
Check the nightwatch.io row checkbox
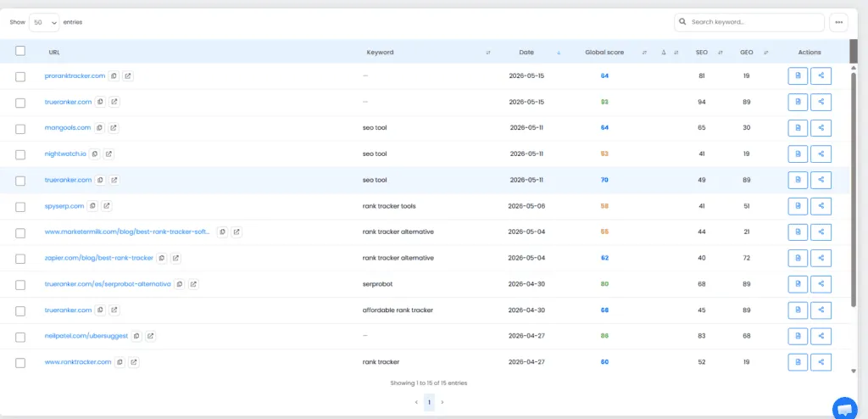click(20, 154)
